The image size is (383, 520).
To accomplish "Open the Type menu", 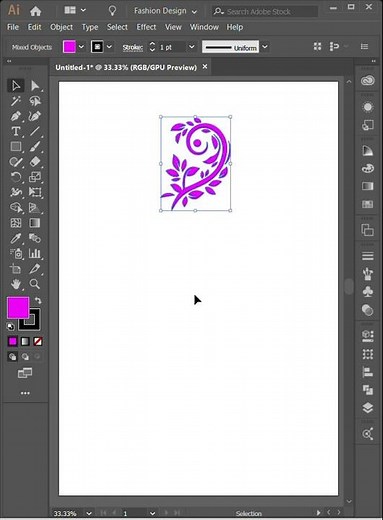I will pos(90,27).
